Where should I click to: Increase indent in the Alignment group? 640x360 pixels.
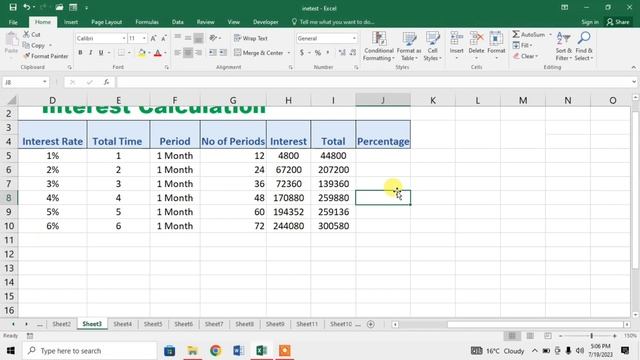coord(223,53)
